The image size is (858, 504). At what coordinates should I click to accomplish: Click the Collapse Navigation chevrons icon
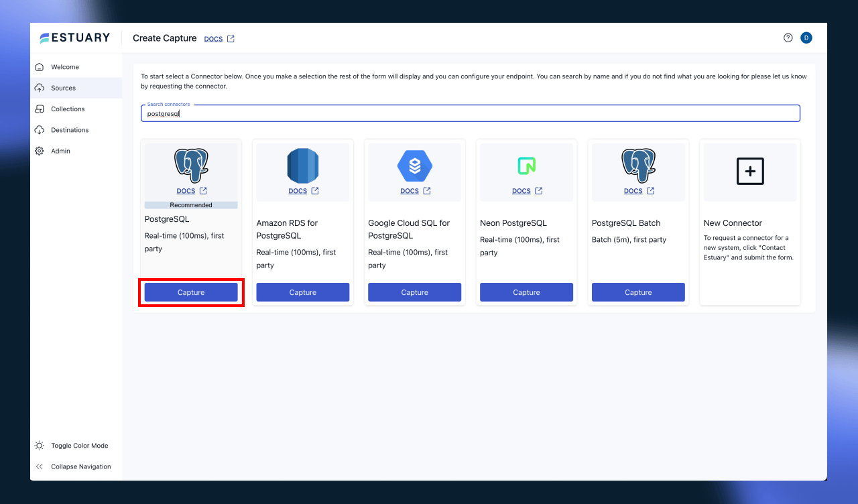coord(40,466)
